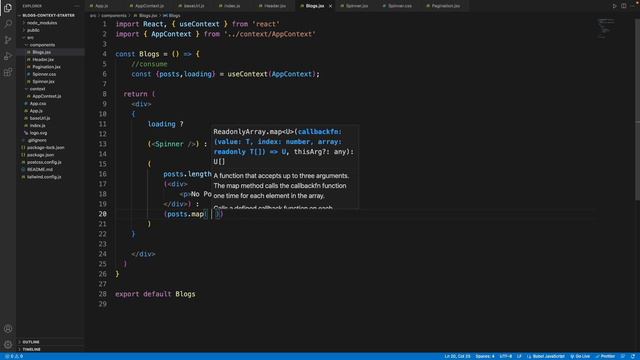Open the Source Control view
The image size is (640, 360).
tap(8, 40)
